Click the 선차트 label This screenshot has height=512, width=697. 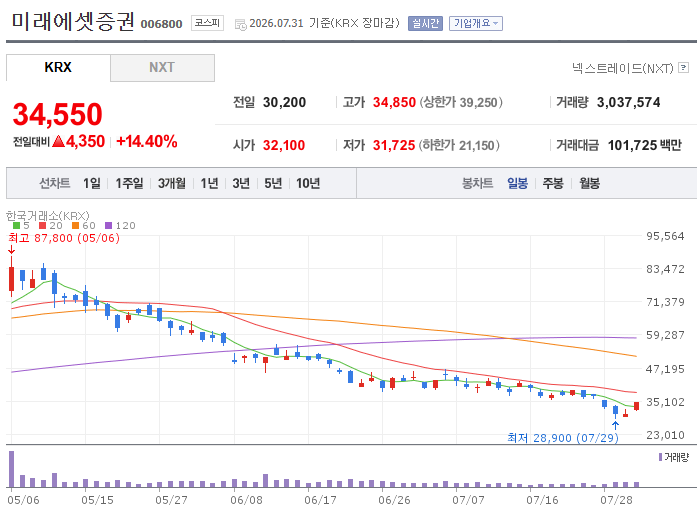tap(55, 183)
